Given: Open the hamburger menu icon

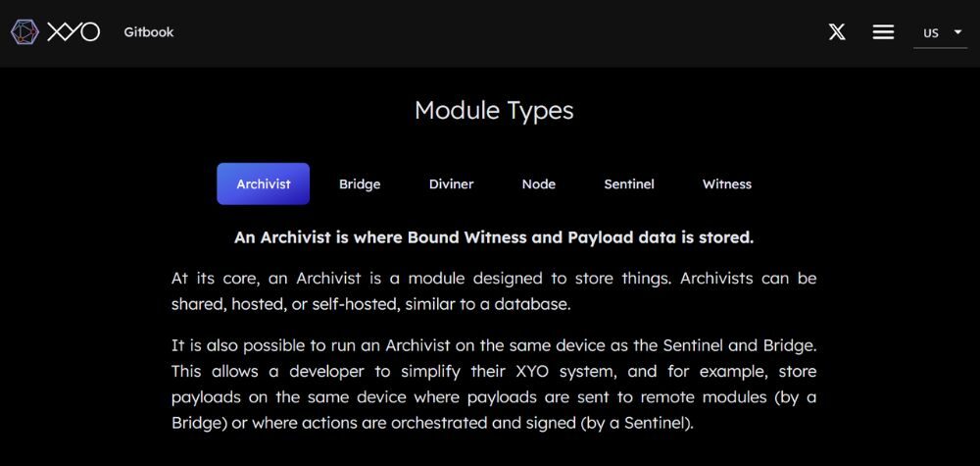Looking at the screenshot, I should point(883,32).
